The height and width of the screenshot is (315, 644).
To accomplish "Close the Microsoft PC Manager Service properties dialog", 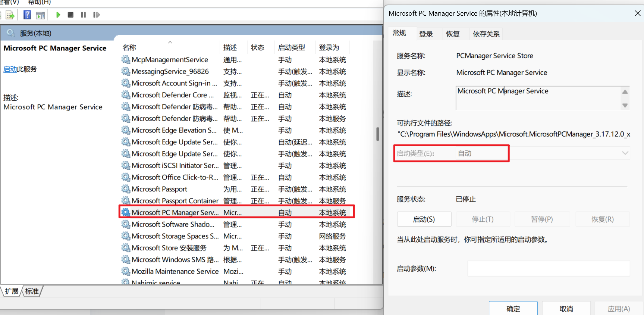I will pyautogui.click(x=638, y=13).
